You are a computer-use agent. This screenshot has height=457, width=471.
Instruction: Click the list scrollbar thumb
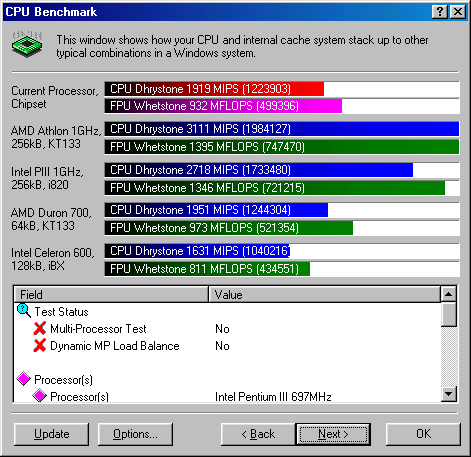(x=449, y=314)
